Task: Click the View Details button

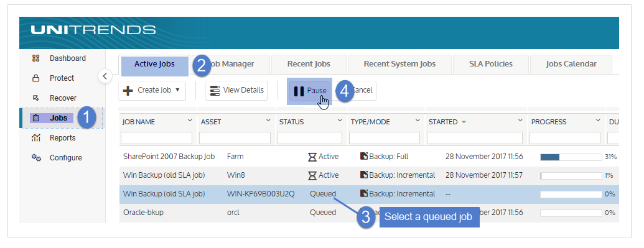Action: tap(236, 90)
